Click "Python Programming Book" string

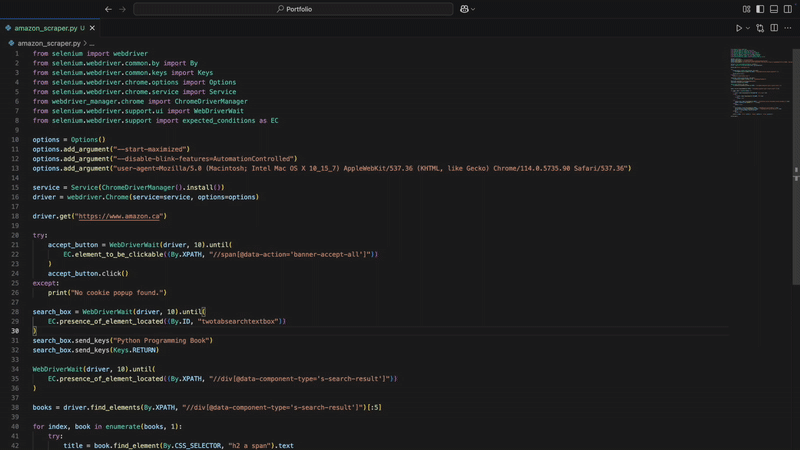tap(161, 341)
